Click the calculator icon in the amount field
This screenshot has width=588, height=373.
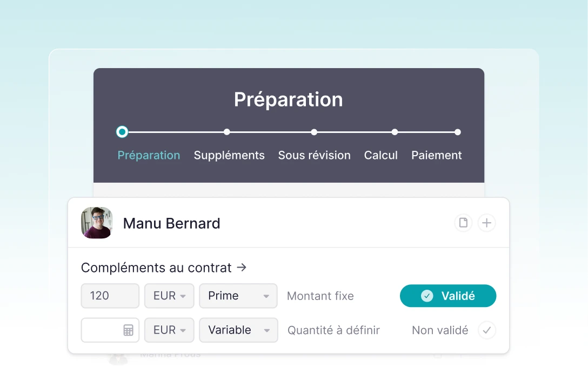[128, 330]
